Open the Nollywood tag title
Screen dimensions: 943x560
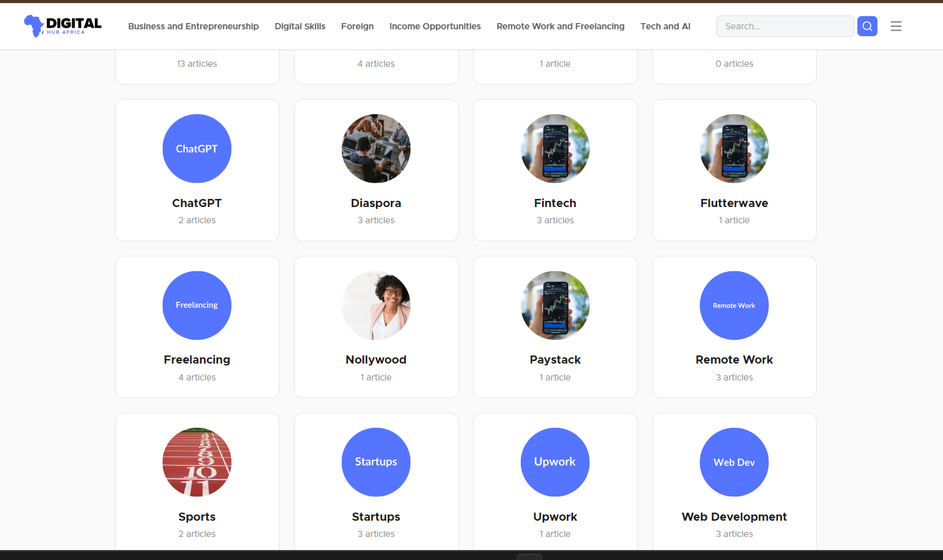[376, 360]
